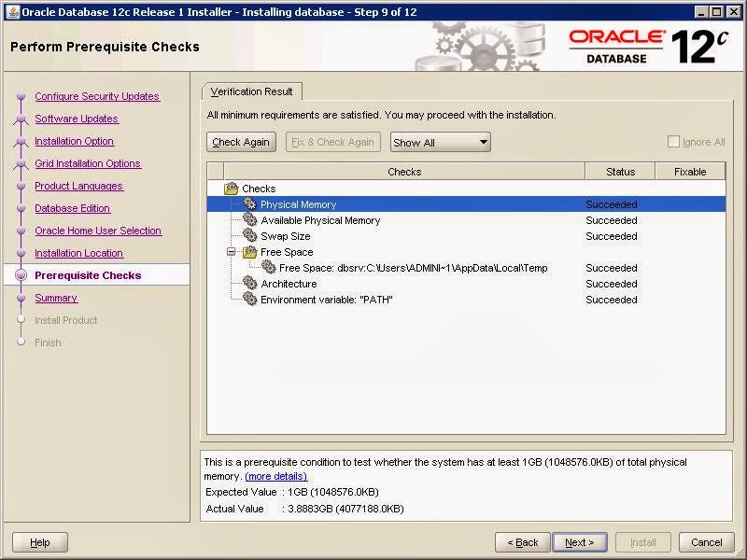
Task: Go to Grid Installation Options step
Action: pyautogui.click(x=88, y=163)
